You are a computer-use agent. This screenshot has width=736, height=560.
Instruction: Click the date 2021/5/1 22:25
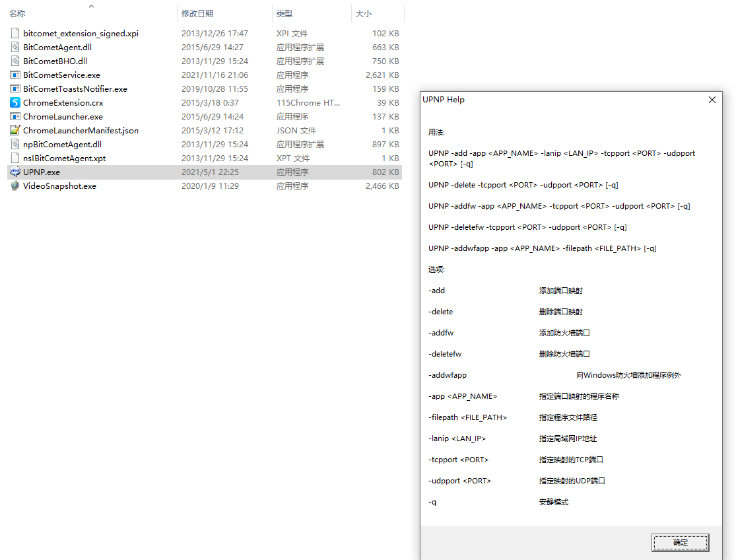tap(211, 172)
